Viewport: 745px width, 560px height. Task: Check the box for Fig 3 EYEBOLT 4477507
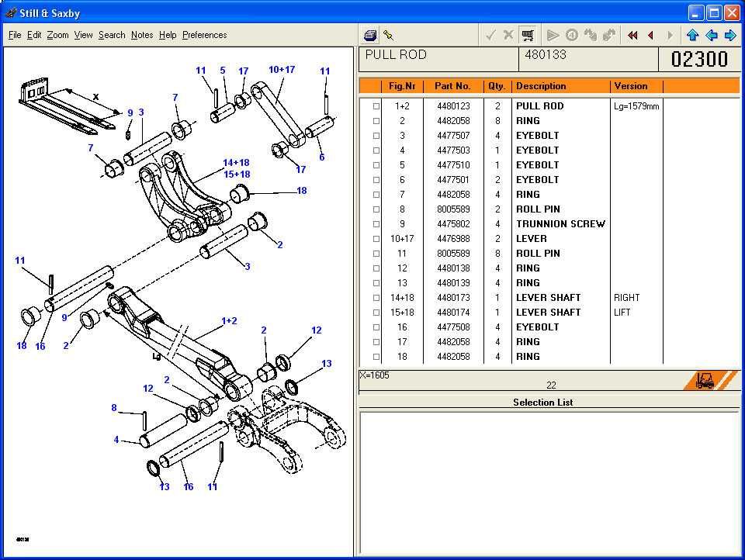[x=376, y=136]
